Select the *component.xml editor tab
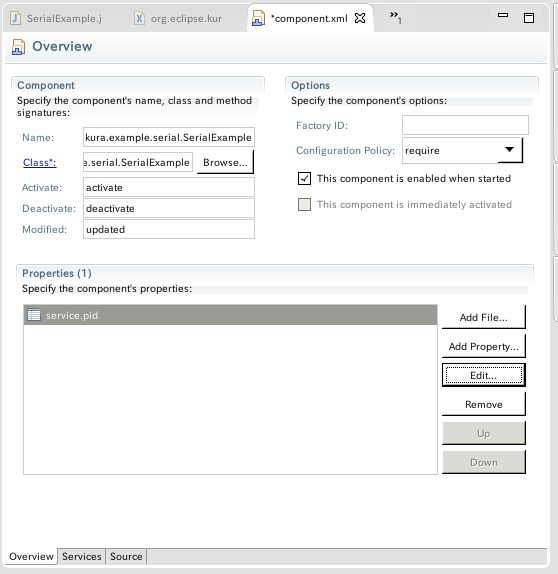 coord(309,18)
